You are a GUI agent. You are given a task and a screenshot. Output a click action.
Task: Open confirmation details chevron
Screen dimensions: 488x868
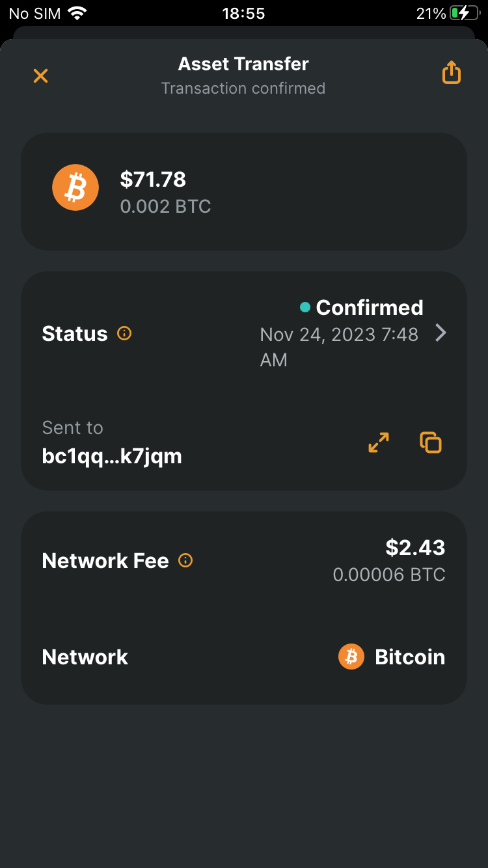441,333
